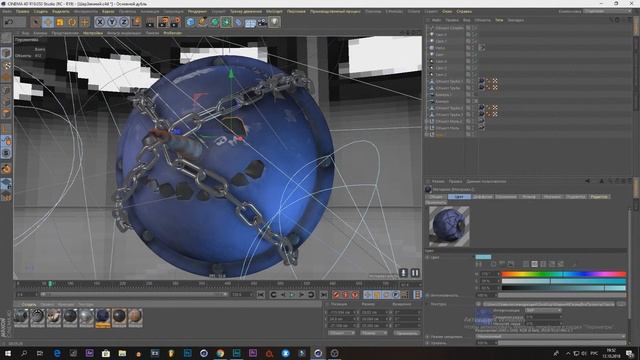Viewport: 640px width, 360px height.
Task: Toggle scale keyframing icon
Action: (377, 295)
